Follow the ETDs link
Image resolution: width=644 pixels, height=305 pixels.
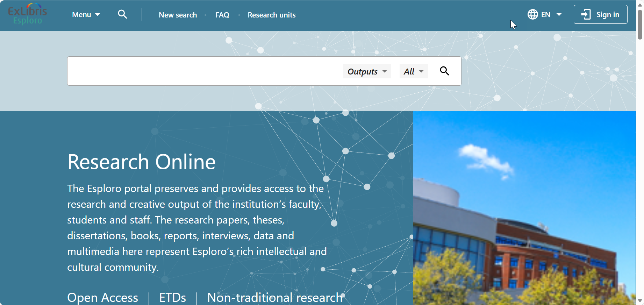[x=172, y=297]
